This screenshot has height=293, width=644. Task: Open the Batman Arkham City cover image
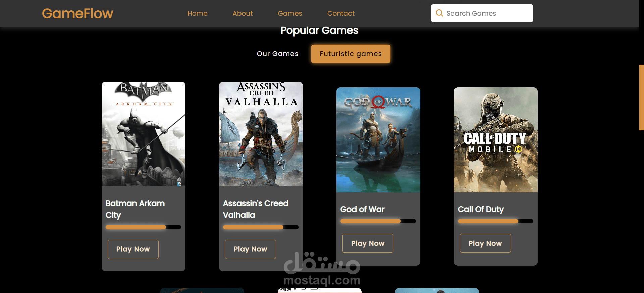144,134
